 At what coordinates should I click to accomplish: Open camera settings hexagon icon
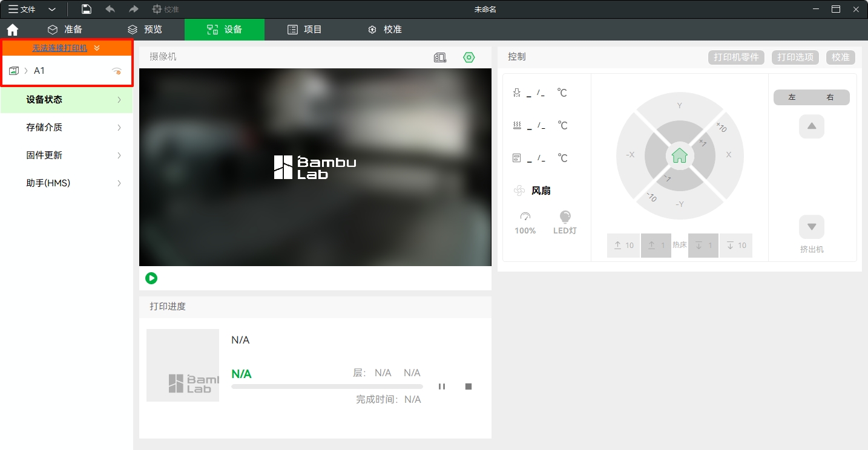(469, 57)
